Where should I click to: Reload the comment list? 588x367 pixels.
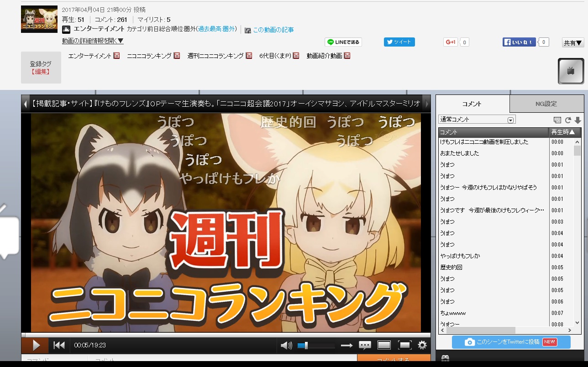[x=568, y=120]
